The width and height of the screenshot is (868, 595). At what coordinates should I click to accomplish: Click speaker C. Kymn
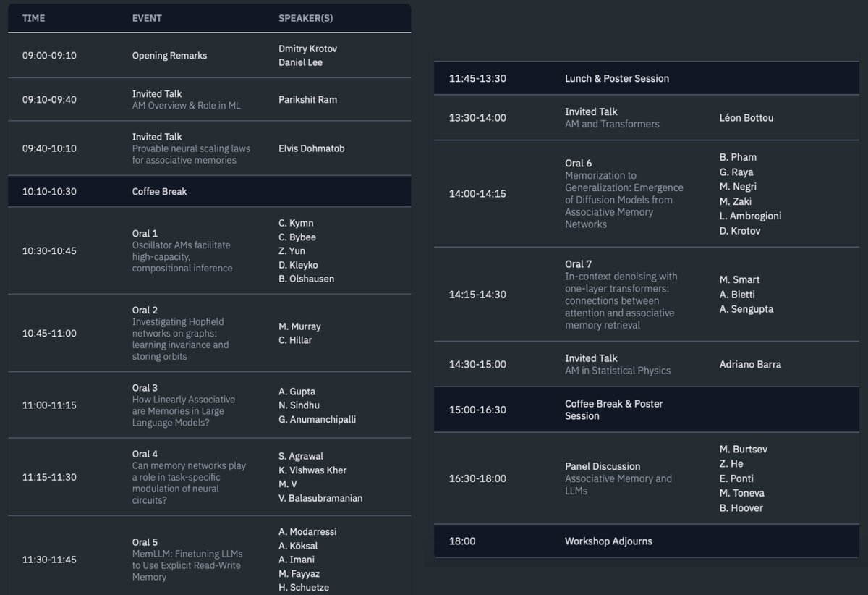point(297,223)
